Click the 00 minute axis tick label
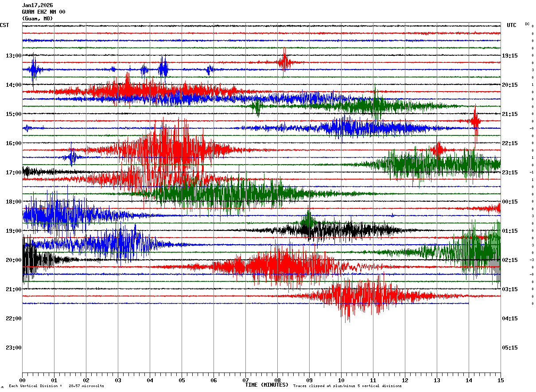The image size is (536, 392). [x=22, y=380]
